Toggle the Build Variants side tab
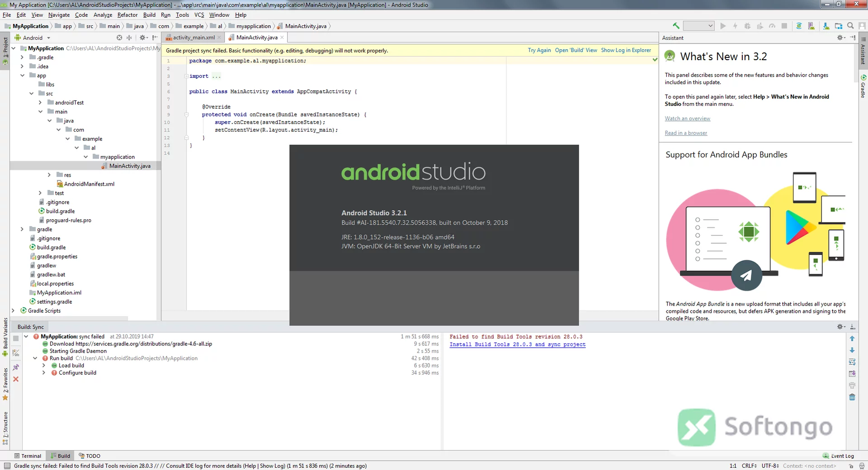868x470 pixels. coord(5,337)
